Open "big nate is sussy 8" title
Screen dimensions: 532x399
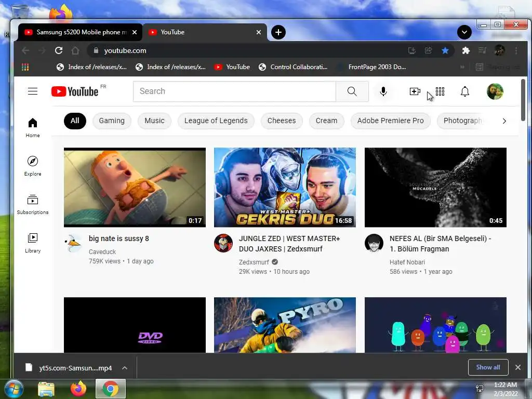pyautogui.click(x=119, y=238)
